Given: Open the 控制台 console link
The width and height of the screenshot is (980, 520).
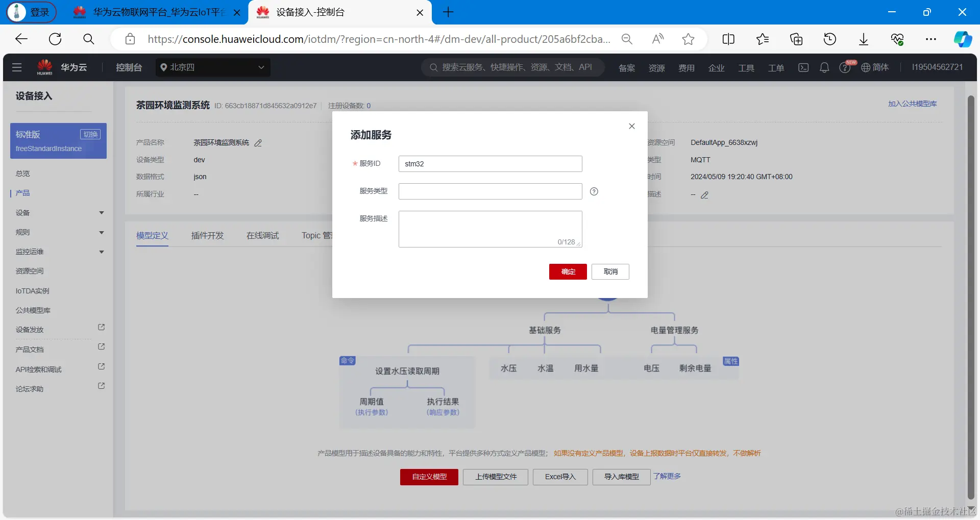Looking at the screenshot, I should (x=129, y=67).
